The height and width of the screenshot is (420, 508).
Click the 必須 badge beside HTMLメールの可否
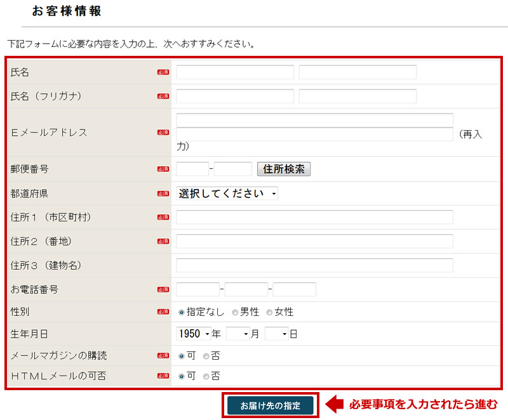[x=163, y=376]
